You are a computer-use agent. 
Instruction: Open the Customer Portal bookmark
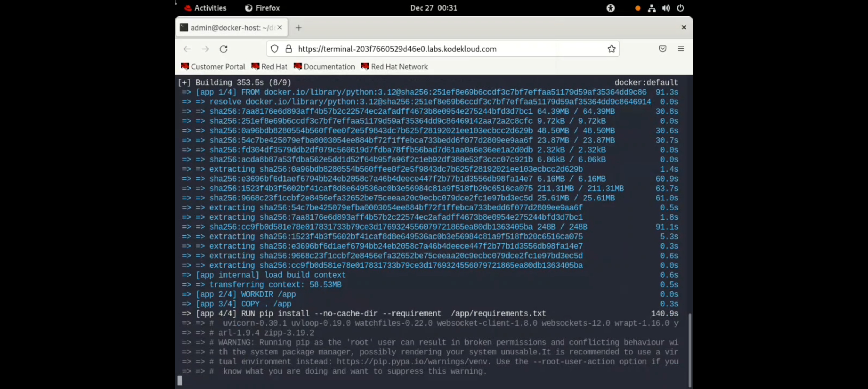pyautogui.click(x=213, y=66)
